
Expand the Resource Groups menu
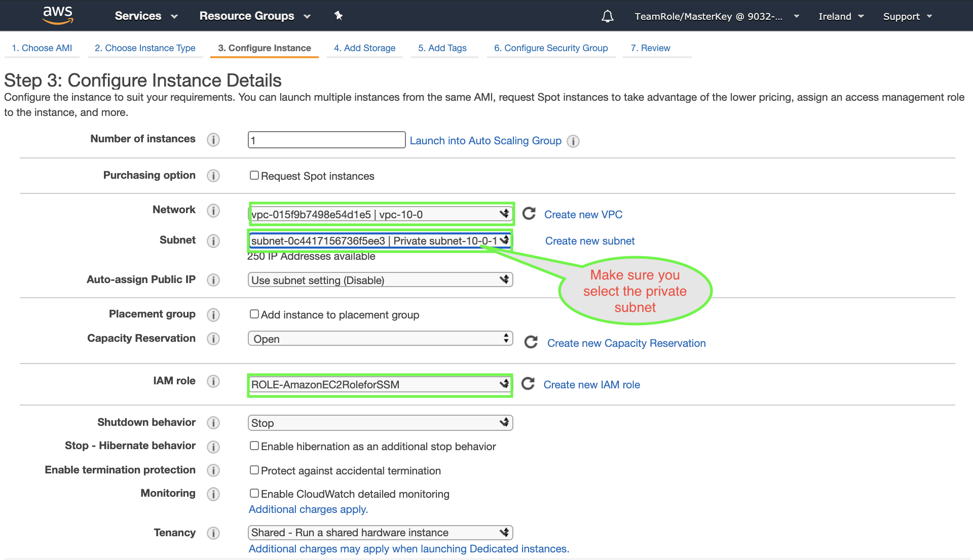(255, 16)
